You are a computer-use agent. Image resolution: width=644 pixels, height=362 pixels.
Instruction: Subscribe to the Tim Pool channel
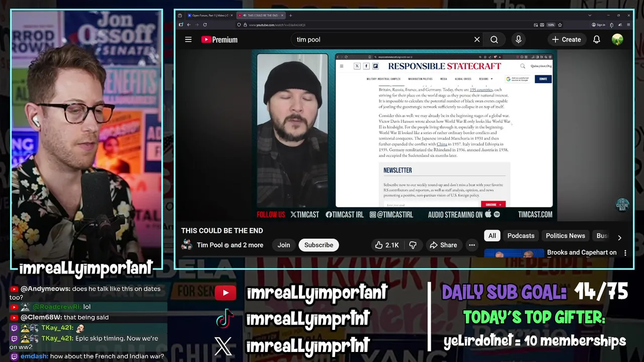point(318,245)
